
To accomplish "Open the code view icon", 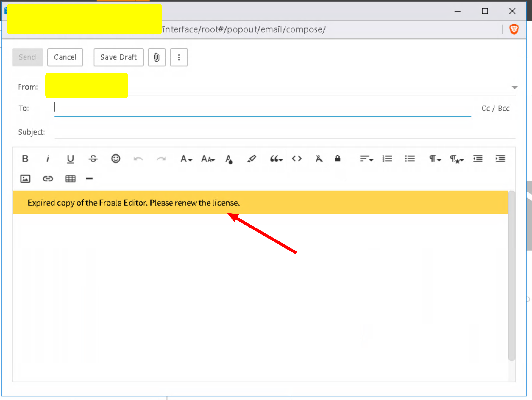I will click(x=297, y=159).
